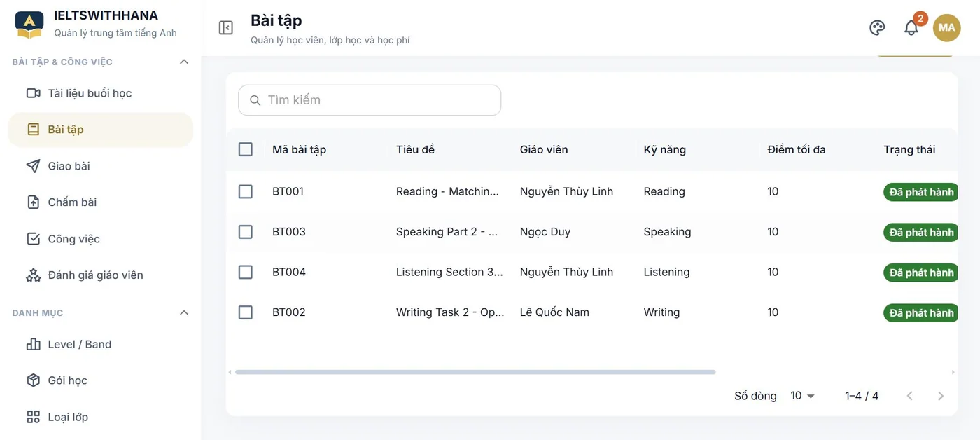Click the IELTSWITHHANA book logo icon
980x440 pixels.
pyautogui.click(x=29, y=25)
